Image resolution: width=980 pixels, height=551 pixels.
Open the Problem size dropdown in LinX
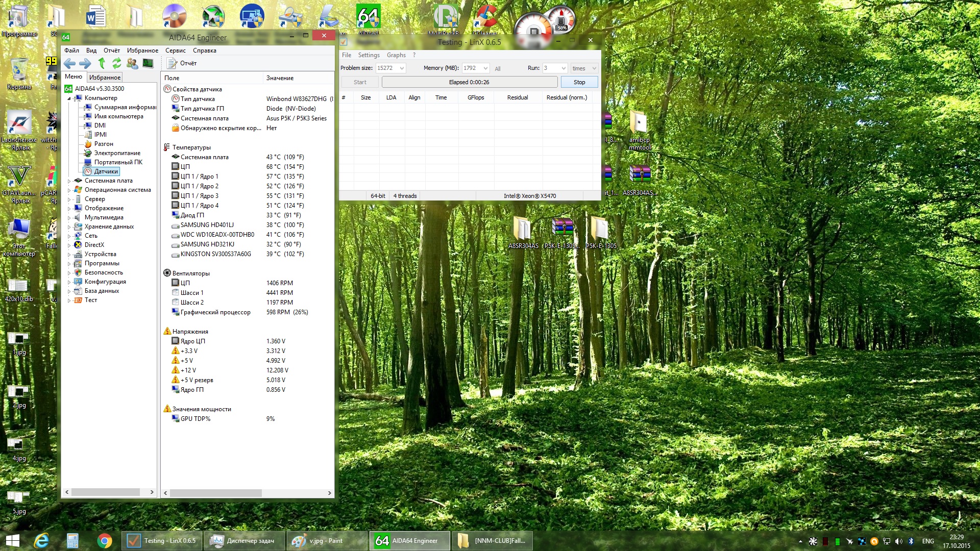pos(402,68)
